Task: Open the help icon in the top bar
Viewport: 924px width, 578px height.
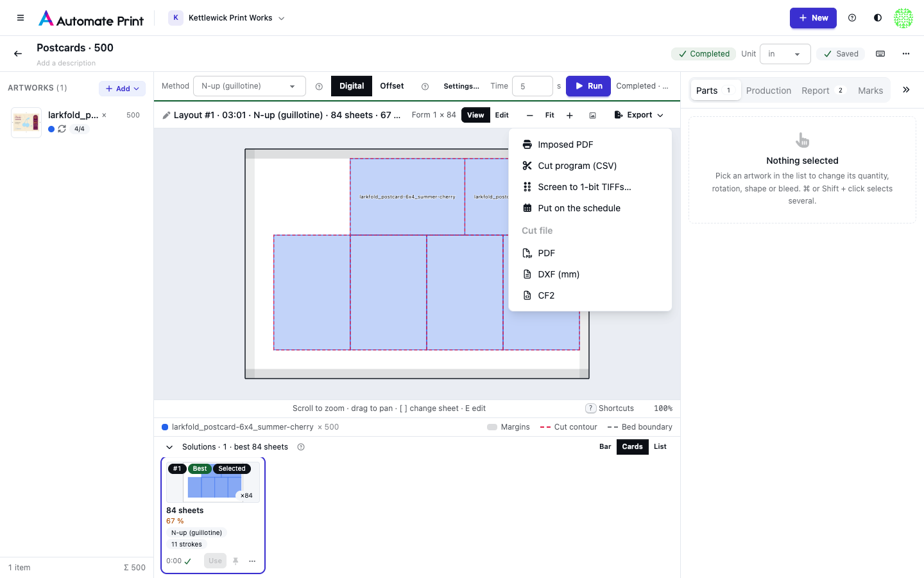Action: pyautogui.click(x=852, y=18)
